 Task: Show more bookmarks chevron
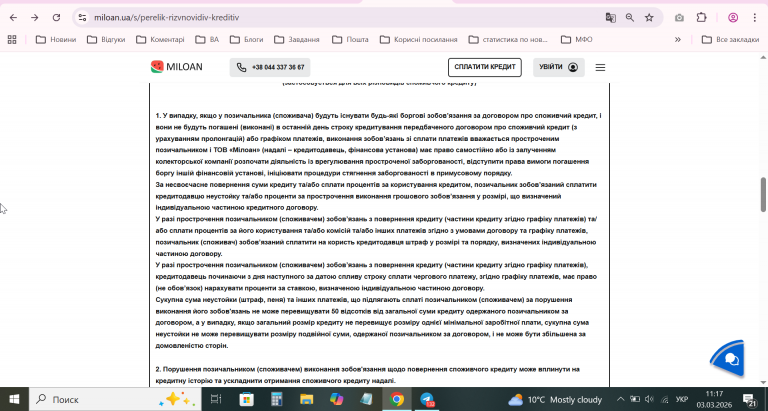pos(678,40)
